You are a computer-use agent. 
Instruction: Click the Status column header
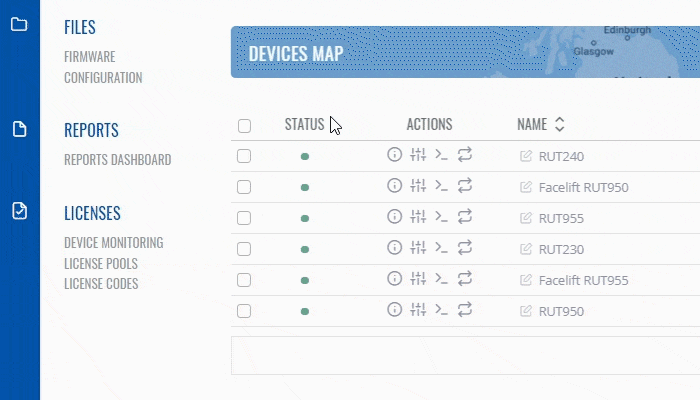(304, 125)
